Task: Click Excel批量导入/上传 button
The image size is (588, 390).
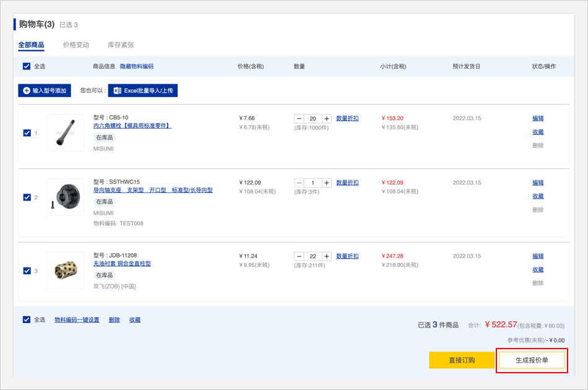Action: pyautogui.click(x=143, y=90)
